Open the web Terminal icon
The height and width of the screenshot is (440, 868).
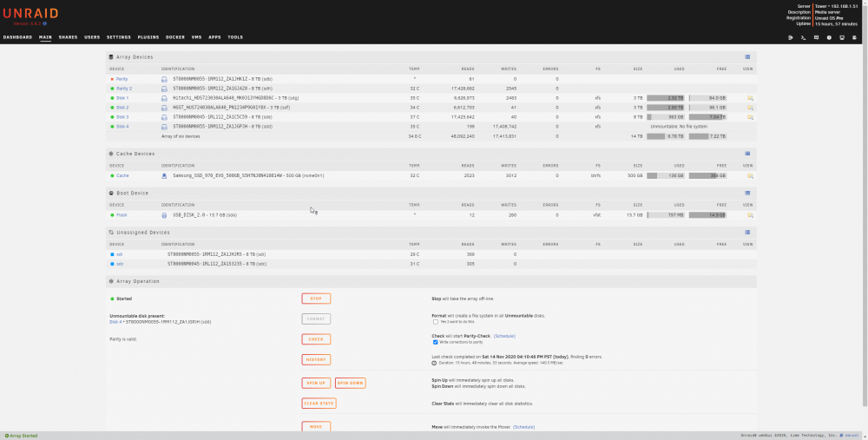pyautogui.click(x=803, y=37)
